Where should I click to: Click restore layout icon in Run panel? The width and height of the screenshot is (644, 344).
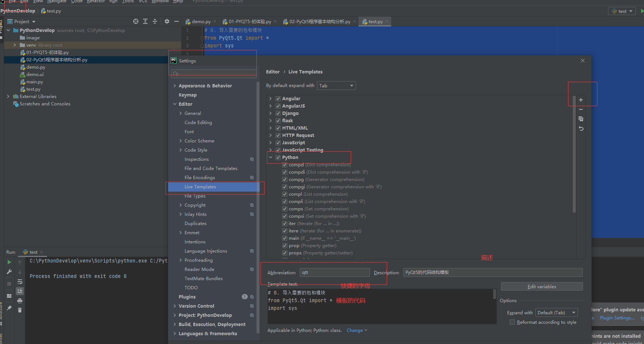(9, 296)
